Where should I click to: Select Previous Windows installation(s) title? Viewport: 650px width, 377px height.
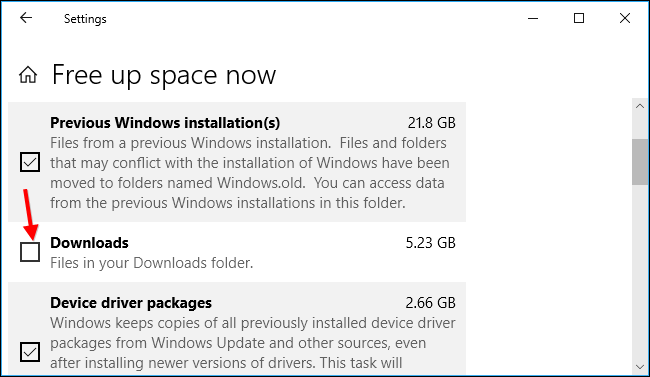pos(165,123)
